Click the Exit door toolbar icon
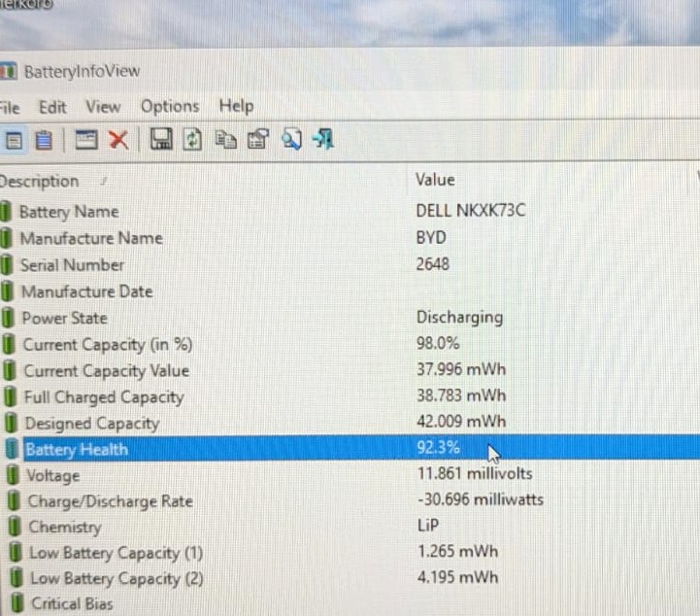Viewport: 700px width, 616px height. tap(323, 139)
